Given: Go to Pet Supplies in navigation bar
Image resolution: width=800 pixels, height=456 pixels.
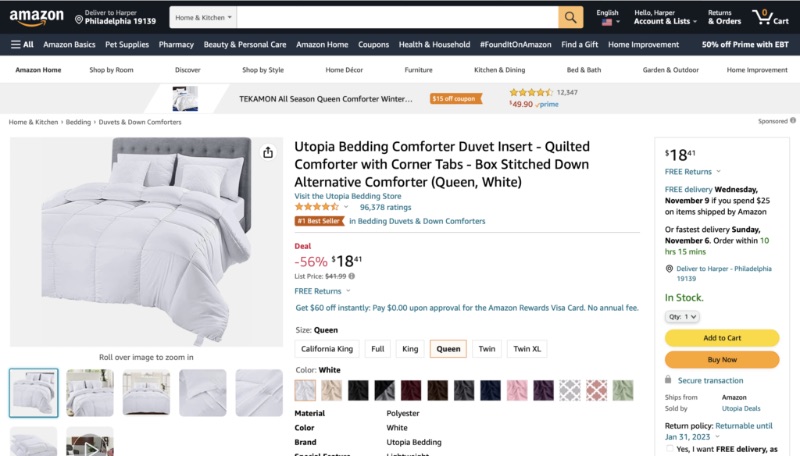Looking at the screenshot, I should [127, 44].
